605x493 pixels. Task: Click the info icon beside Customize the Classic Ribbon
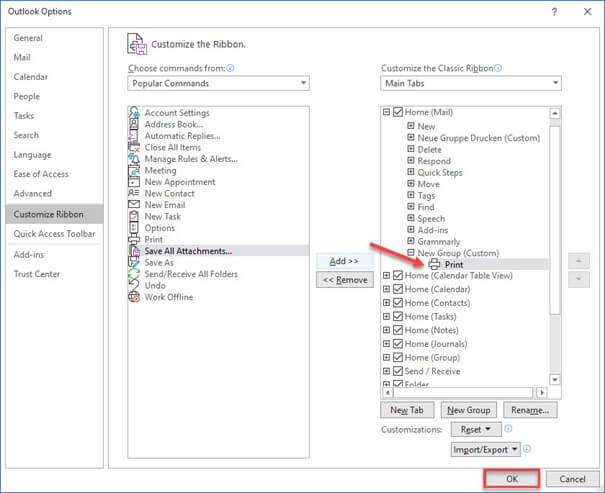point(498,68)
